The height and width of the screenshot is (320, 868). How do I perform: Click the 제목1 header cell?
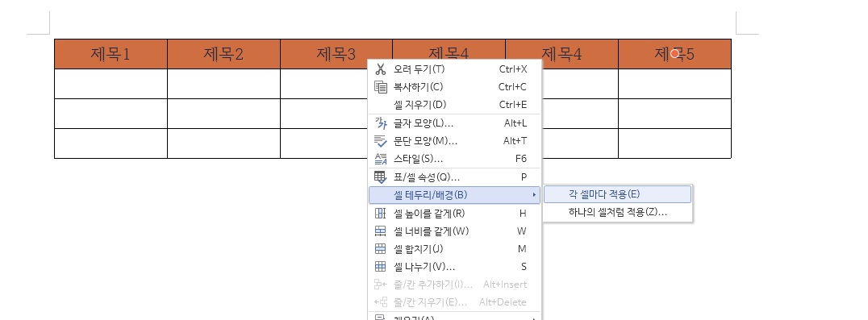(x=111, y=54)
